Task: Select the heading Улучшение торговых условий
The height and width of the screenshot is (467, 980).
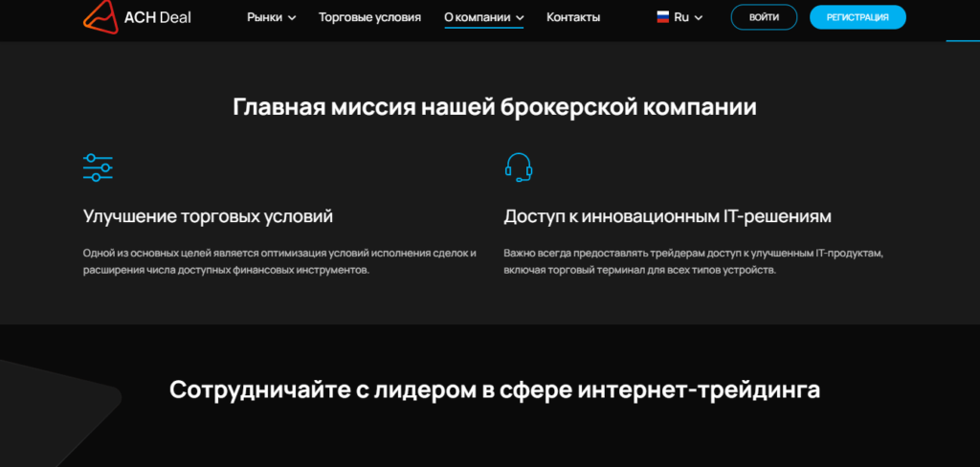Action: click(208, 217)
